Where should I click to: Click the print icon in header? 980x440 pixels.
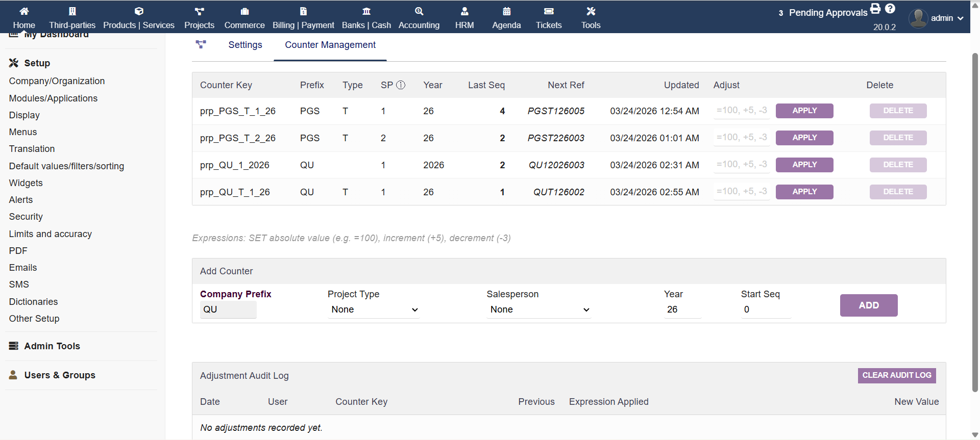coord(875,9)
